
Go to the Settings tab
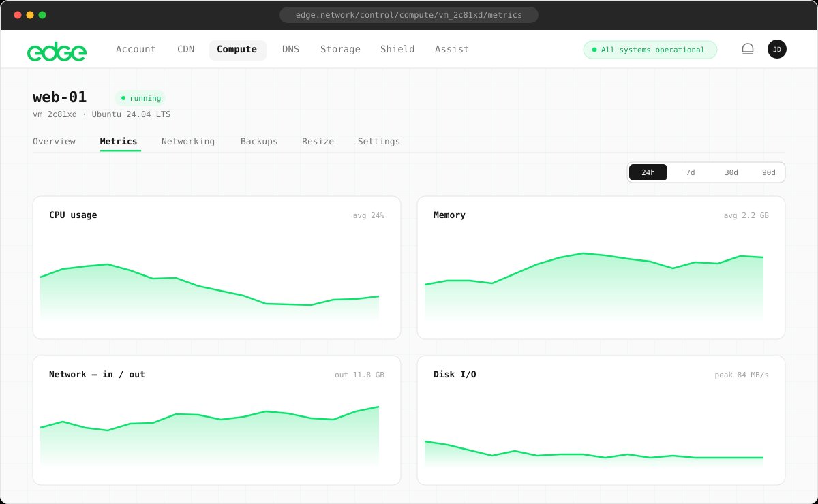(x=379, y=142)
